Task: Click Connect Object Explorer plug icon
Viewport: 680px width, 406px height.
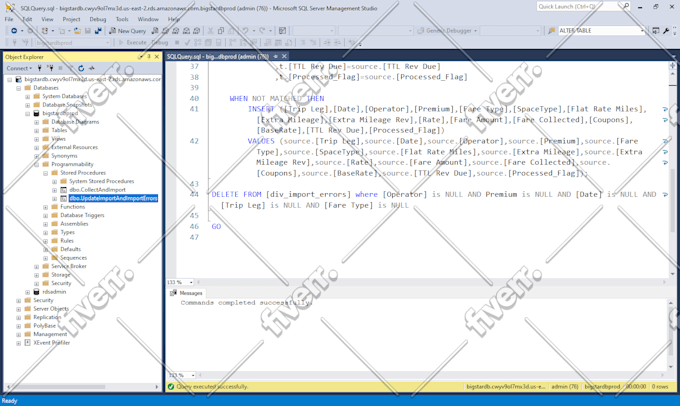Action: point(39,68)
